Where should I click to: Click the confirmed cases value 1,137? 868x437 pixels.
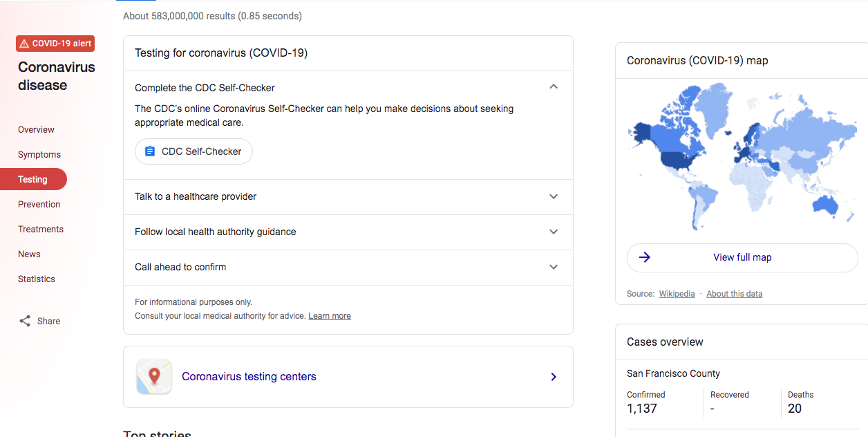pyautogui.click(x=642, y=409)
